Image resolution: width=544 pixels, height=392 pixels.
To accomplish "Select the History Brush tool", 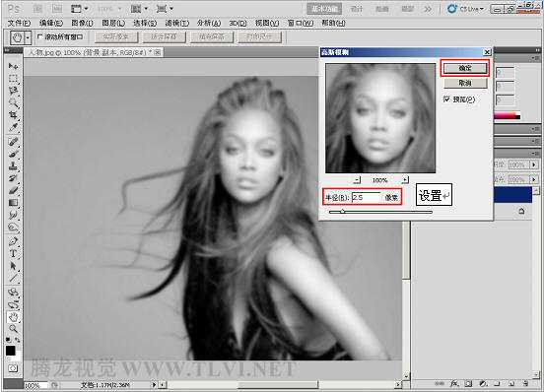I will coord(13,178).
